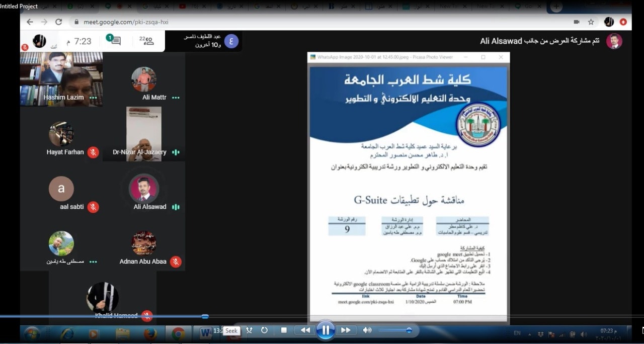This screenshot has height=344, width=644.
Task: Open a new Chrome tab
Action: point(556,6)
